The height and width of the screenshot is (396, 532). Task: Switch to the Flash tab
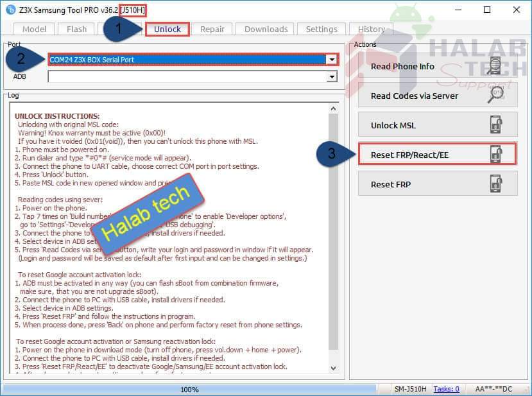tap(76, 29)
